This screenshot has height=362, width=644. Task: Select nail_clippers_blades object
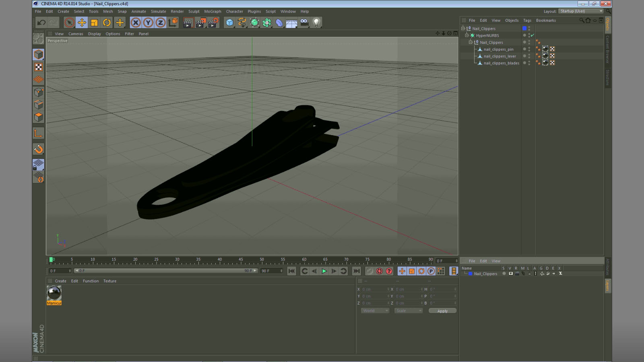tap(502, 63)
